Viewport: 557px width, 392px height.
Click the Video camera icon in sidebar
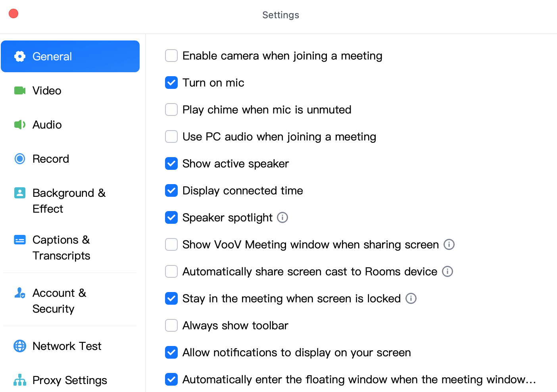pos(19,90)
